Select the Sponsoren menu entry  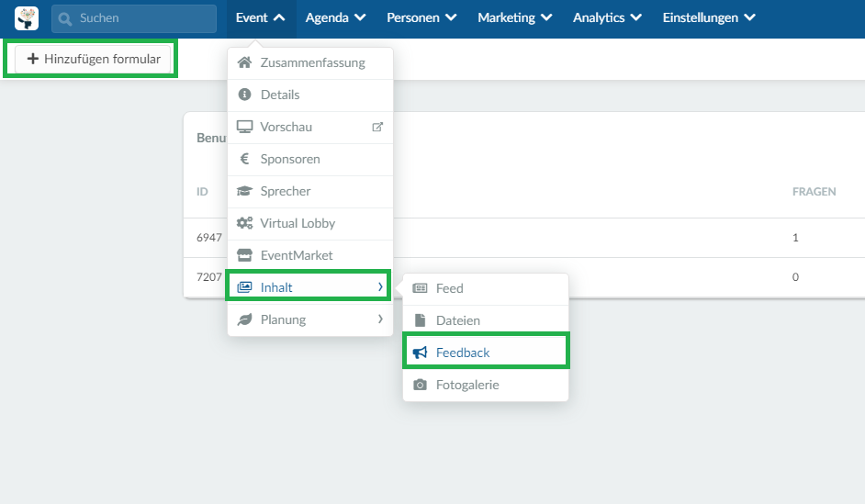pos(310,159)
